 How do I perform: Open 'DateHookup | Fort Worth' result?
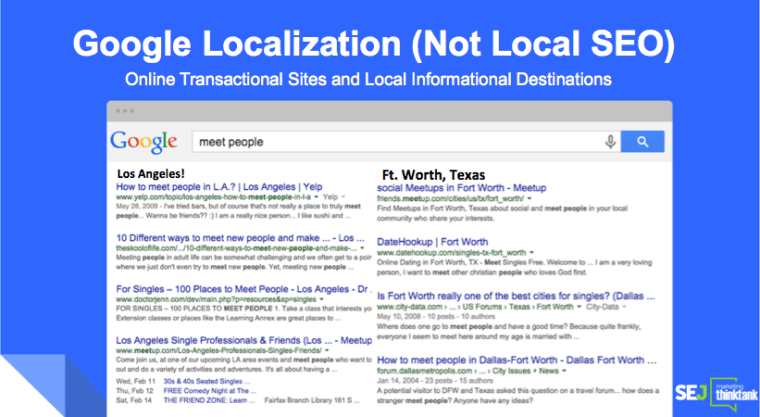432,242
